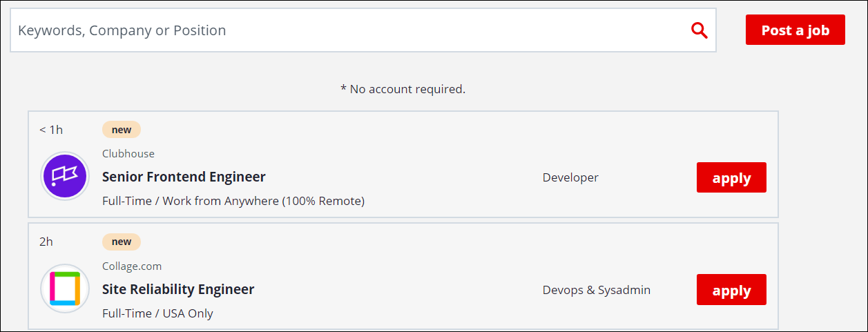
Task: Filter by the Developer category label
Action: (570, 177)
